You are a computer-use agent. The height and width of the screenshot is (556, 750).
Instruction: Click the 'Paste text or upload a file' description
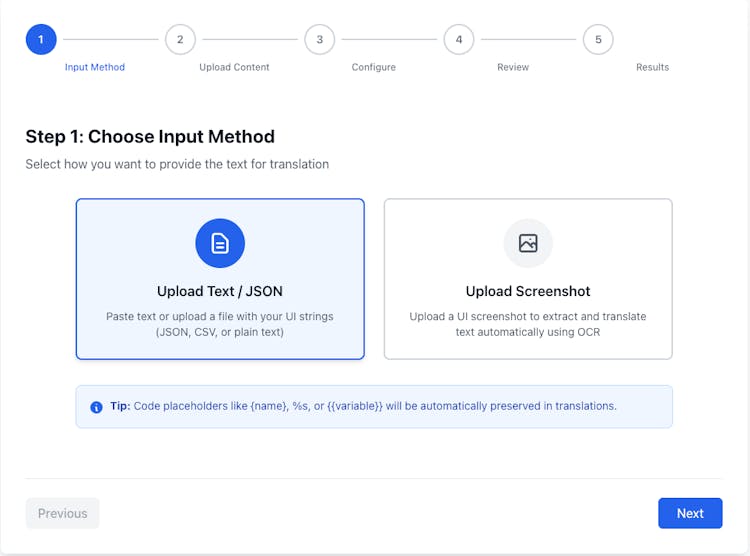pos(220,324)
